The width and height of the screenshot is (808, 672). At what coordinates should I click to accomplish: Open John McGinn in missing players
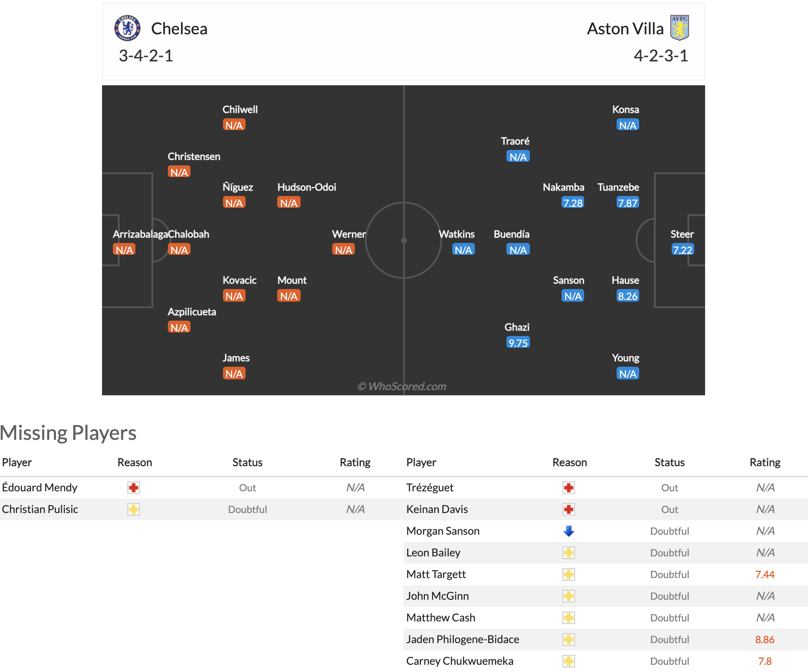(x=437, y=596)
